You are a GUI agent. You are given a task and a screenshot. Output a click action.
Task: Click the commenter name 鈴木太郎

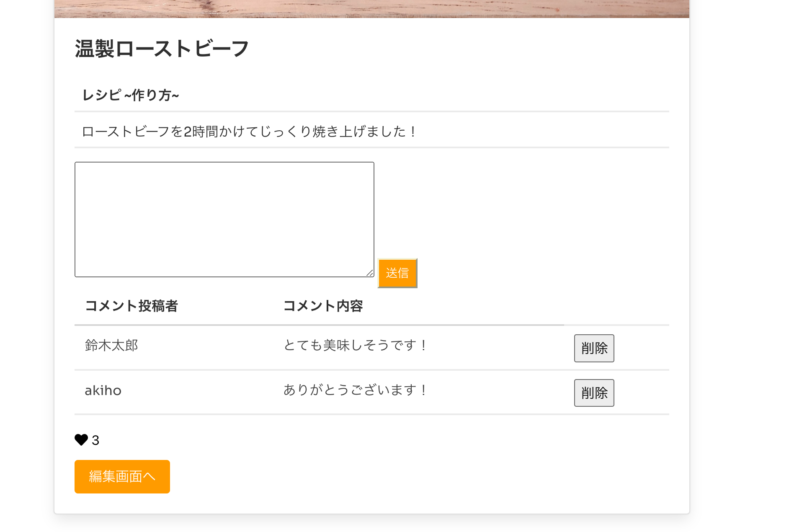[x=112, y=346]
